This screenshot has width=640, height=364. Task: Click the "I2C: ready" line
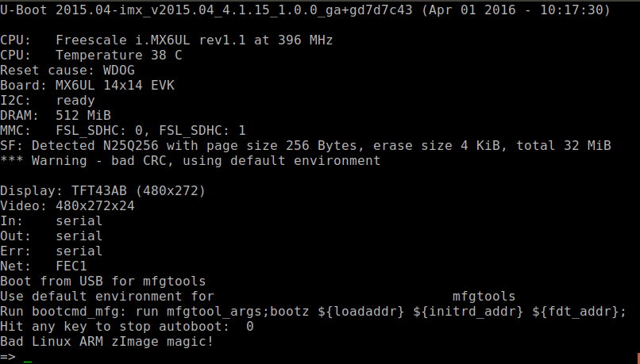point(48,100)
